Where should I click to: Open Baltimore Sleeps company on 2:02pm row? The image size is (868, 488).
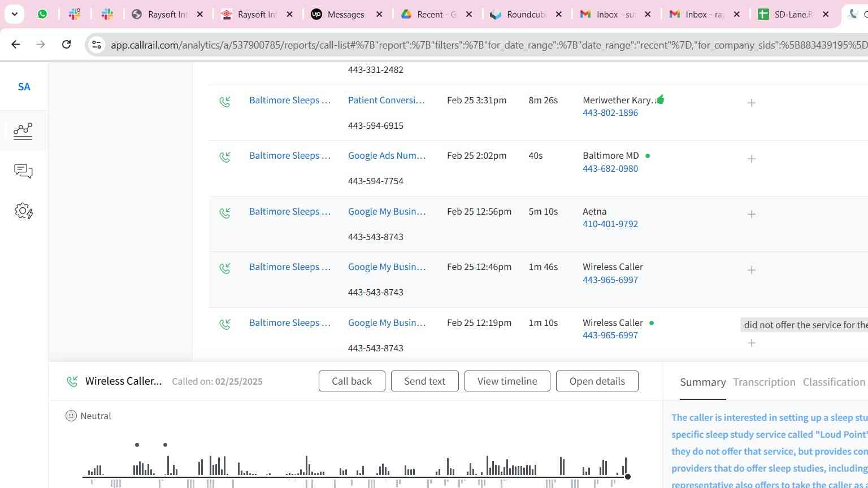tap(290, 155)
